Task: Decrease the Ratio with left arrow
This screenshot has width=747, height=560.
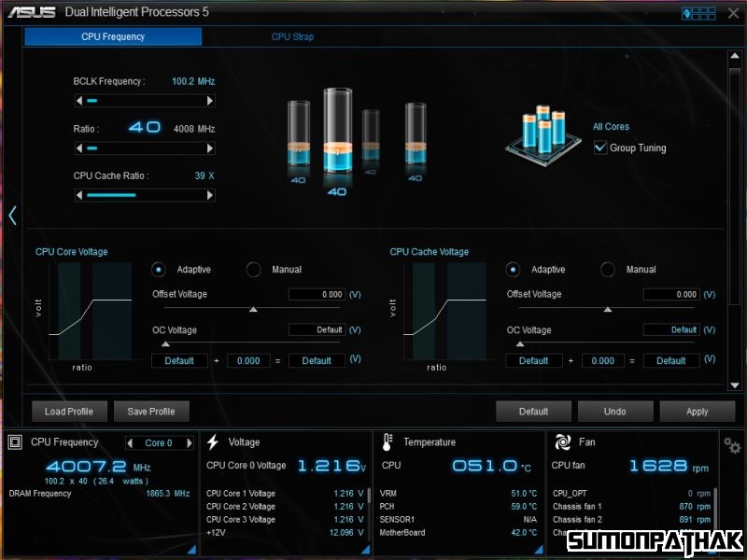Action: point(79,148)
